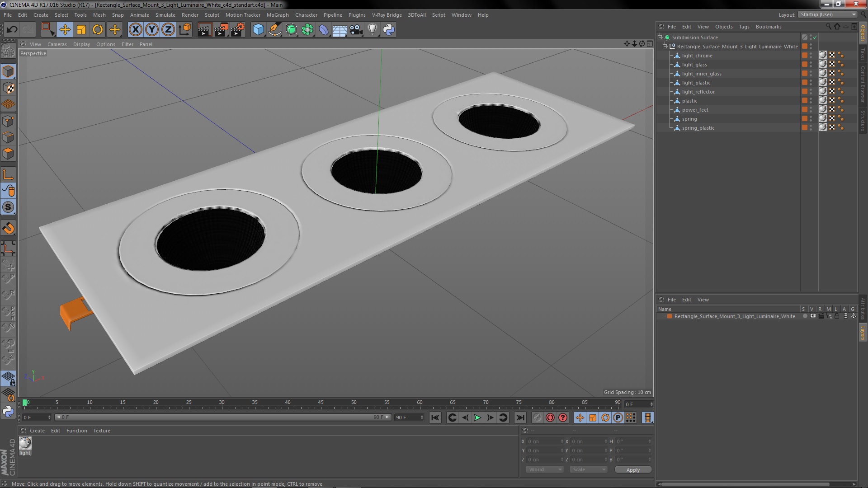Open the Sculpt menu
Image resolution: width=868 pixels, height=488 pixels.
[x=212, y=15]
